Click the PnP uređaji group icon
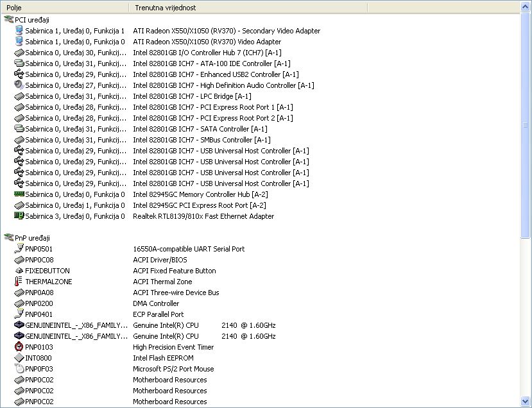 pyautogui.click(x=8, y=238)
